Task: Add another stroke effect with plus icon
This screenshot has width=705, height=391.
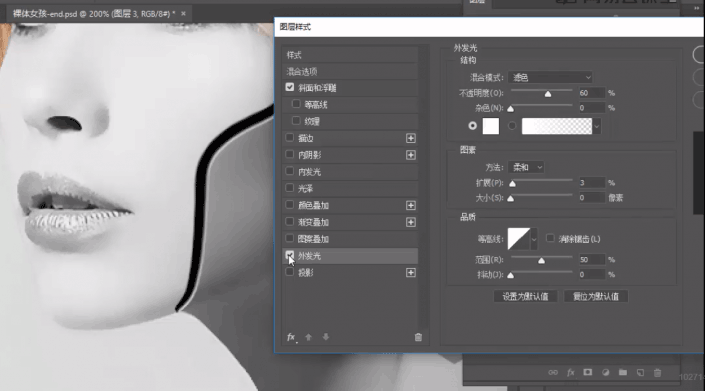Action: (411, 138)
